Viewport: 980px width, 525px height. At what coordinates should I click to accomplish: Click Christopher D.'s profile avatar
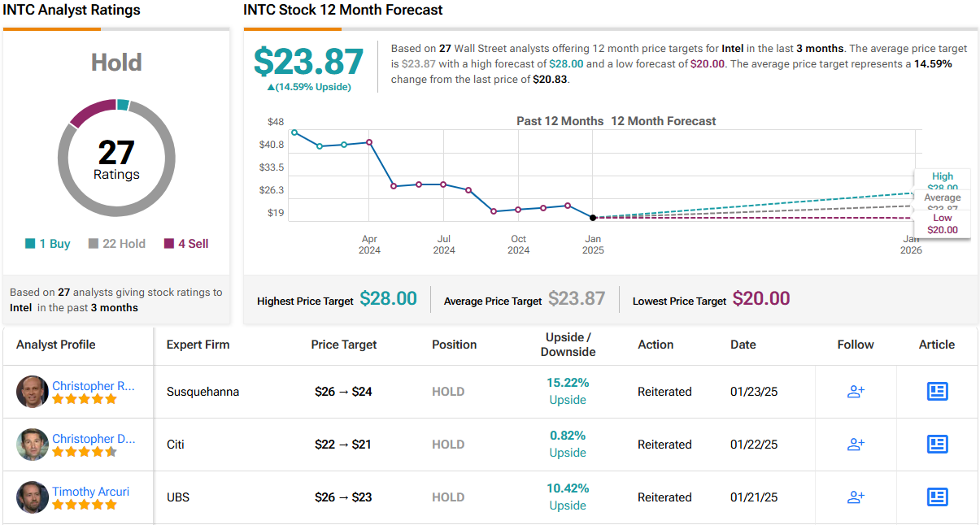(33, 445)
